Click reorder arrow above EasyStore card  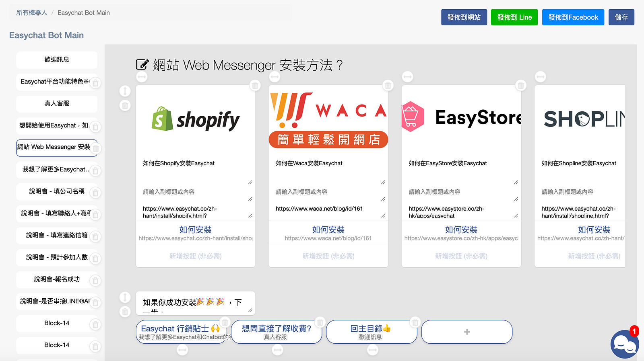pos(407,76)
